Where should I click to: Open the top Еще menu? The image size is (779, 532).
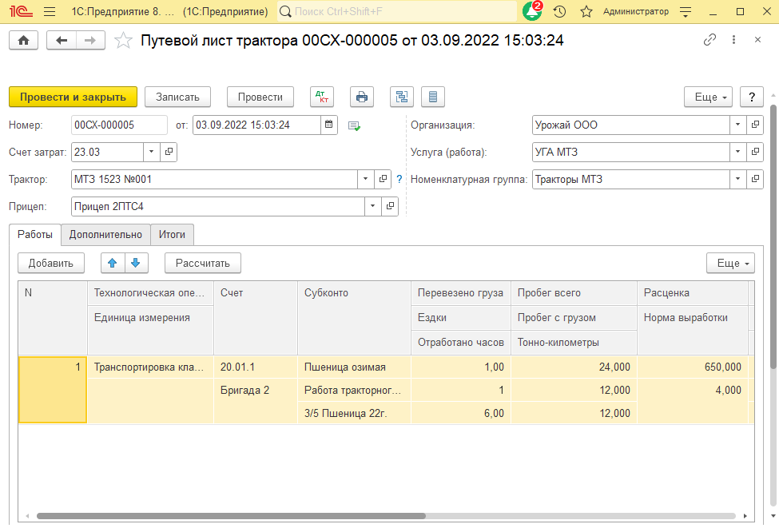tap(708, 97)
